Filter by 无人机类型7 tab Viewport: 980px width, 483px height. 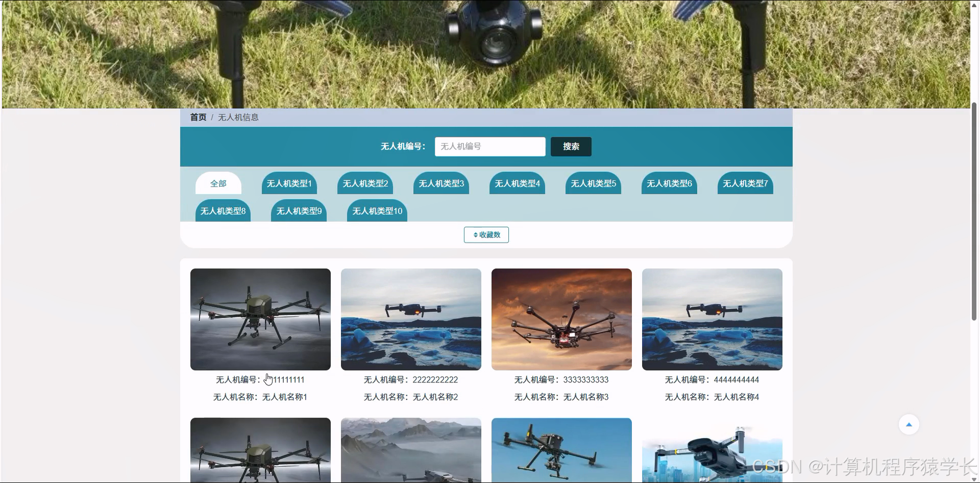[x=745, y=183]
